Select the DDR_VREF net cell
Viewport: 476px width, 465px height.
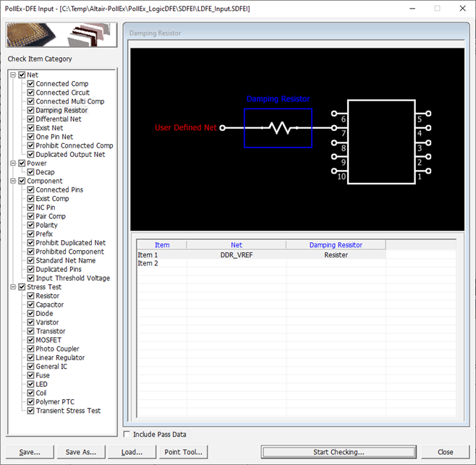click(237, 255)
